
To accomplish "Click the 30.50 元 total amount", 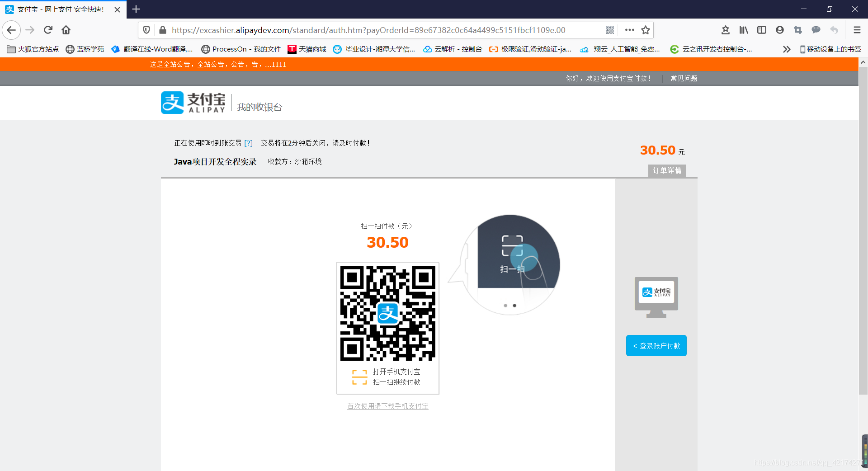I will 662,150.
